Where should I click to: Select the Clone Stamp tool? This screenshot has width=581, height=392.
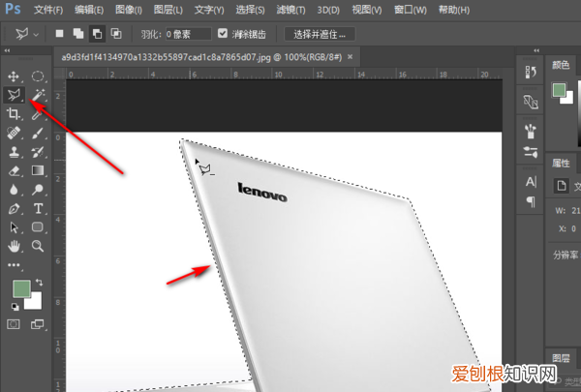14,152
